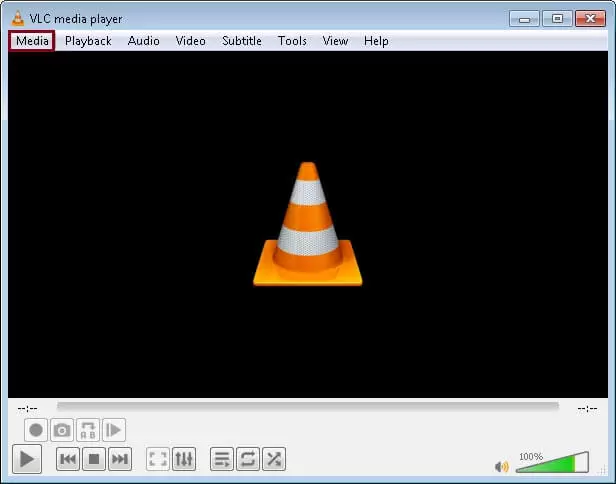616x484 pixels.
Task: Click the Play button
Action: click(x=27, y=459)
